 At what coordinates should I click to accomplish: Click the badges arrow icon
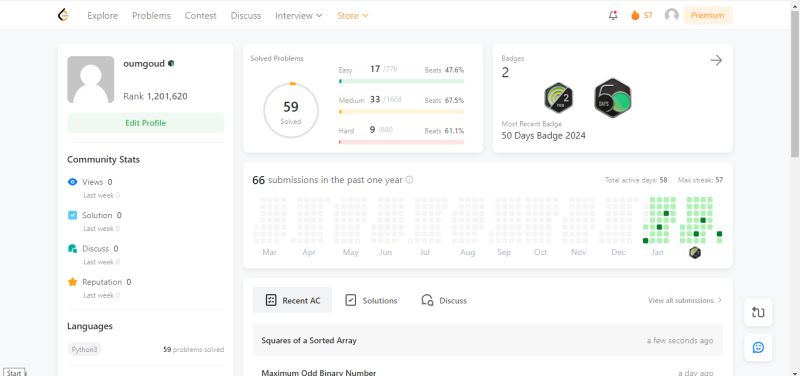click(x=716, y=61)
